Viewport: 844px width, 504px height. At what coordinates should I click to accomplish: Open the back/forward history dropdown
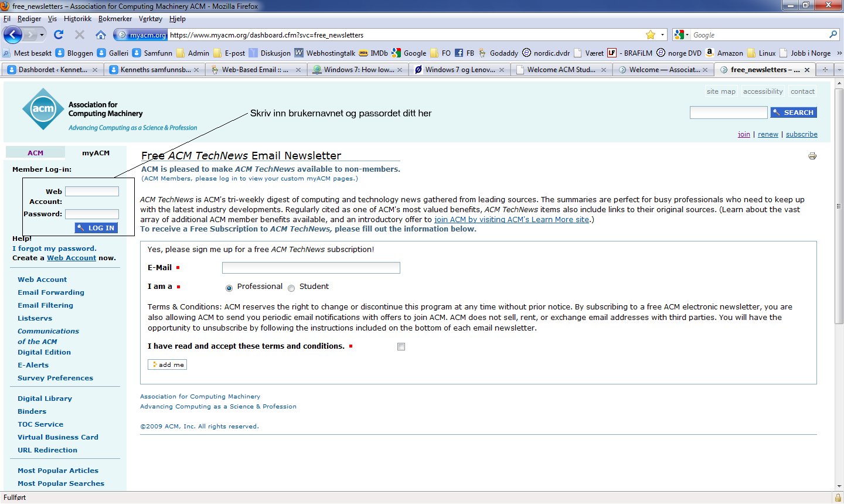pos(42,35)
